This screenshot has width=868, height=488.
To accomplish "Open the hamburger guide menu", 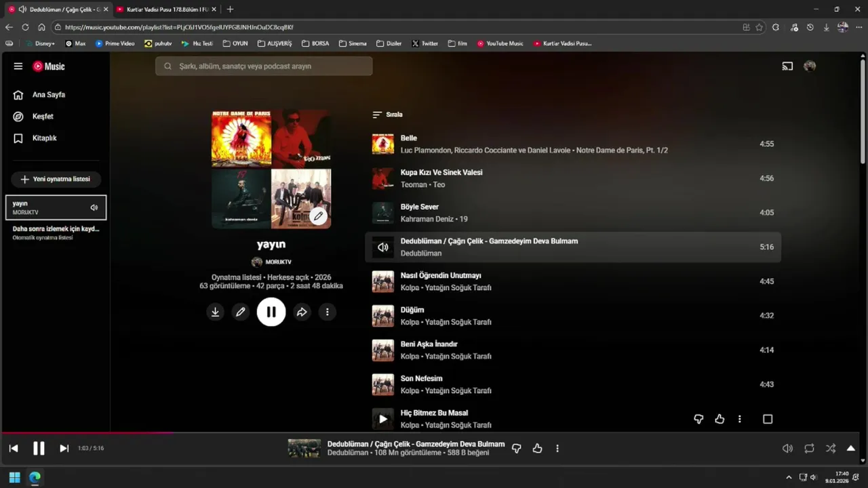I will coord(18,66).
